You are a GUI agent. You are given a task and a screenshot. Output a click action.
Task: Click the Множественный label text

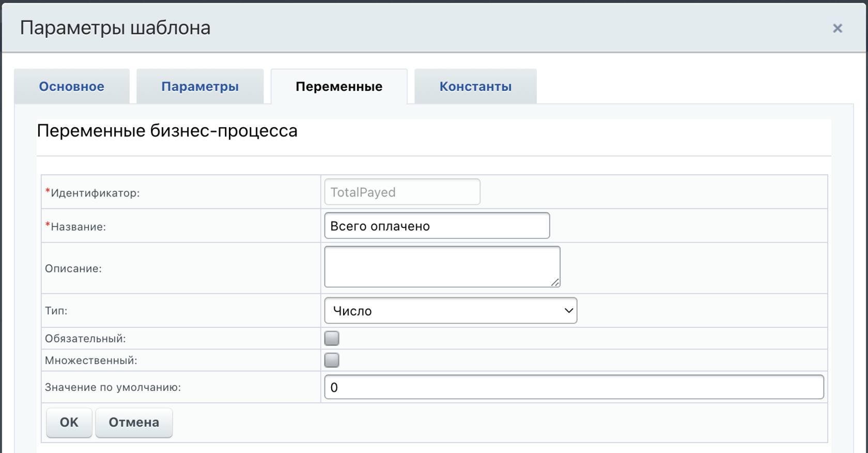coord(91,360)
